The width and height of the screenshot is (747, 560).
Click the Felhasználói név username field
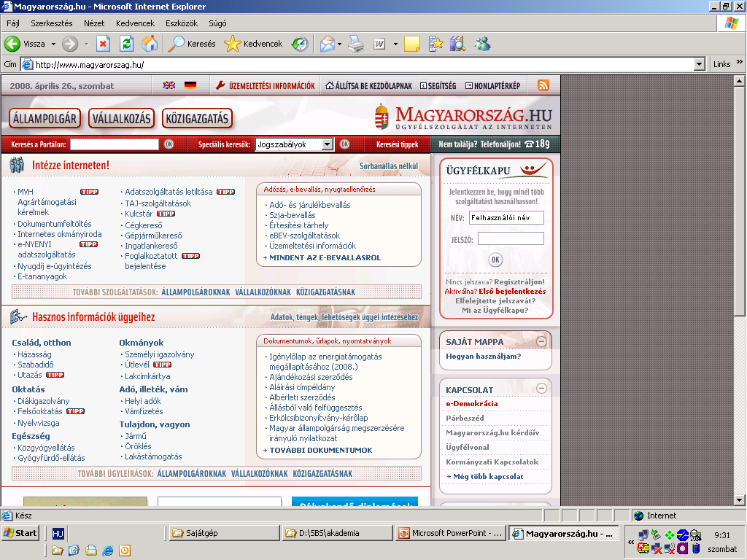point(506,217)
